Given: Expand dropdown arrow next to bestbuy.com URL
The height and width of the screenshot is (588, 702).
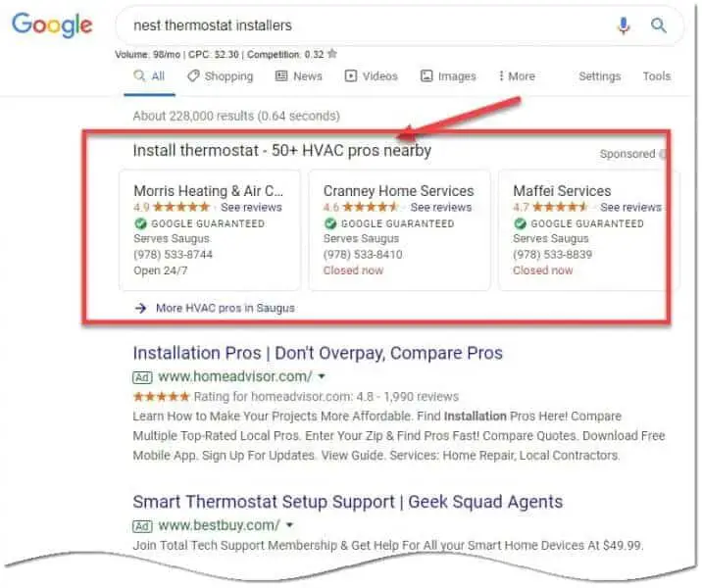Looking at the screenshot, I should pyautogui.click(x=289, y=525).
